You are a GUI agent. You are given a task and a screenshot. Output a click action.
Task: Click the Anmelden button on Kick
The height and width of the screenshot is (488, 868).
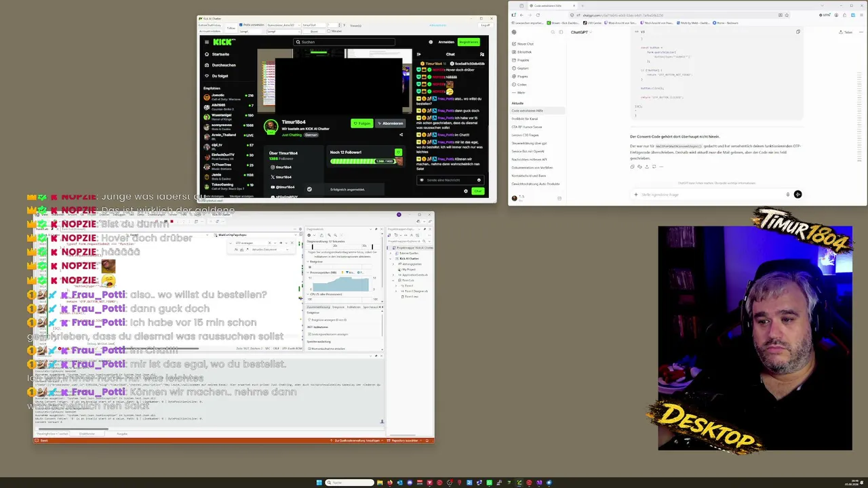point(446,42)
